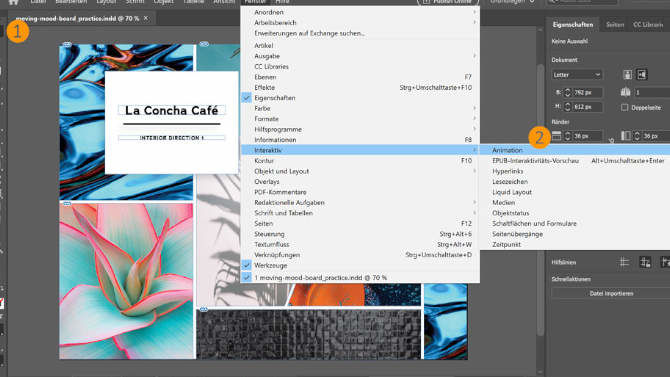Open Seiten panel from Fenster menu
670x377 pixels.
point(360,224)
